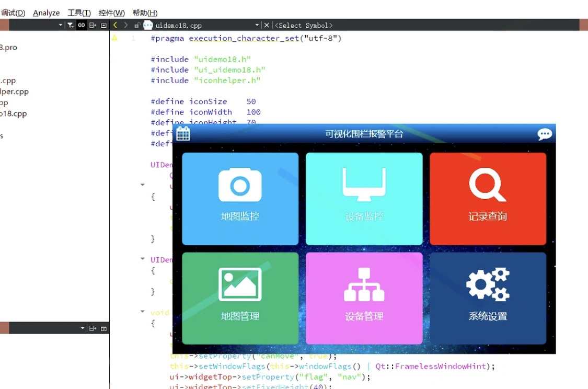Click the monitor icon on 设备监控 tile
The height and width of the screenshot is (389, 588).
click(x=364, y=184)
